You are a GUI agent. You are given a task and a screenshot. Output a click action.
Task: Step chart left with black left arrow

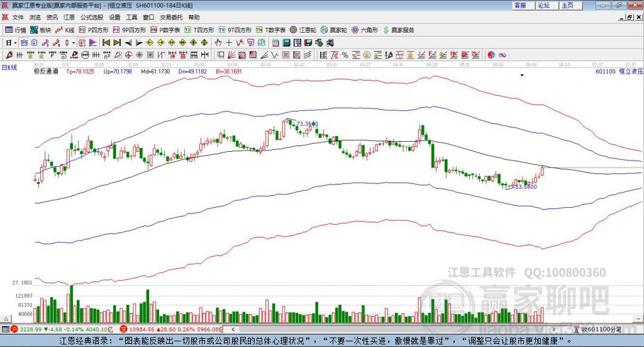pyautogui.click(x=128, y=43)
